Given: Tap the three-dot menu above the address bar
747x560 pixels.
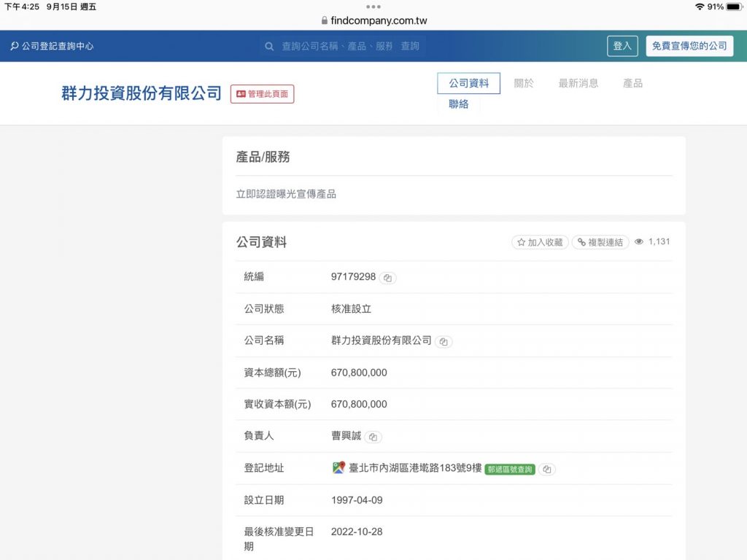Looking at the screenshot, I should [x=373, y=7].
